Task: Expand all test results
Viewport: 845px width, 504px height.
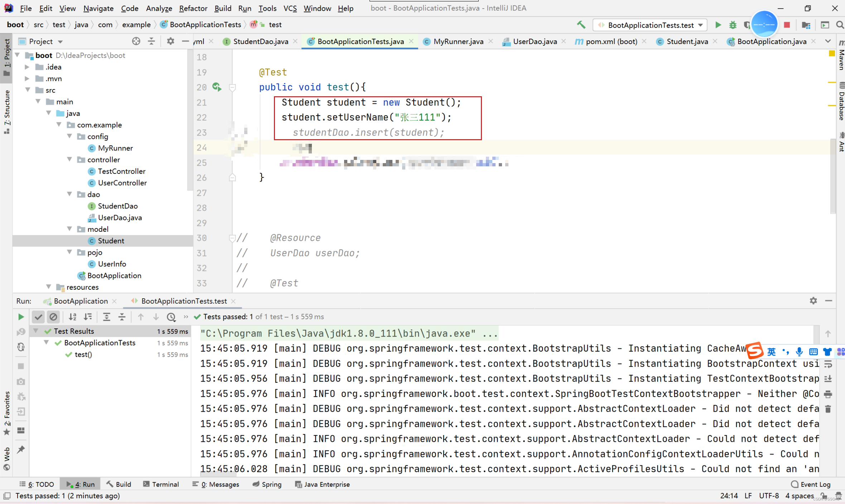Action: click(x=106, y=317)
